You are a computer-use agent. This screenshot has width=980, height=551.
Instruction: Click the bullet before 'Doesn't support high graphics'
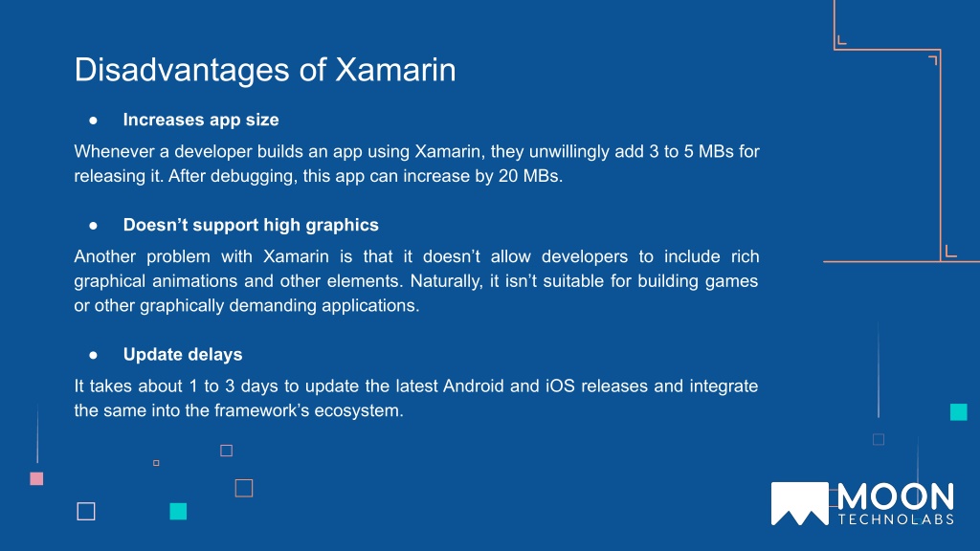pyautogui.click(x=93, y=226)
